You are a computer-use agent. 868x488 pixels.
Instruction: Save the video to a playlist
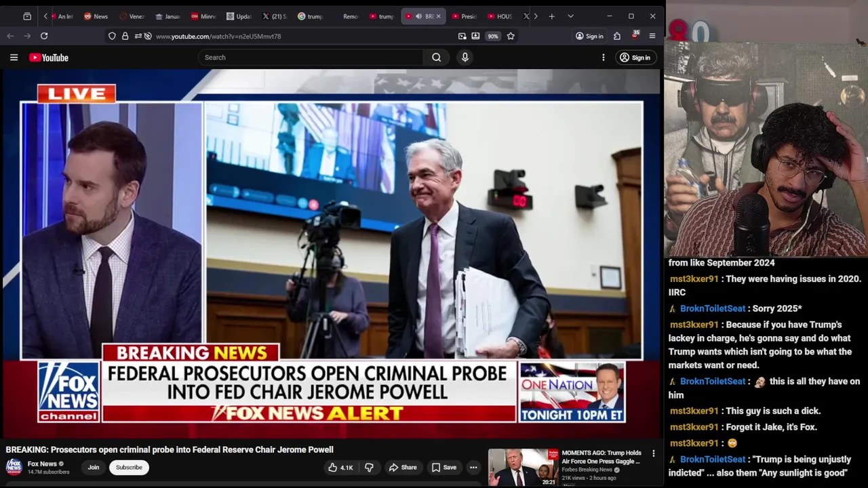tap(443, 467)
